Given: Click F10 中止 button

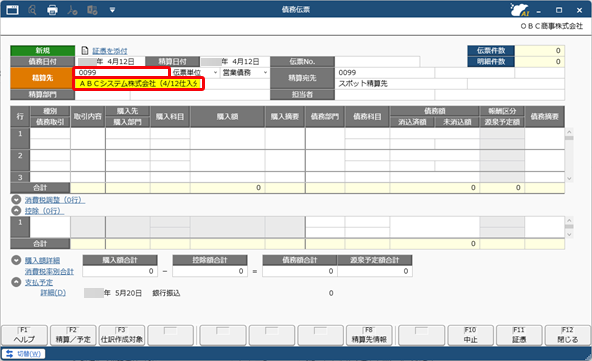Looking at the screenshot, I should (470, 335).
